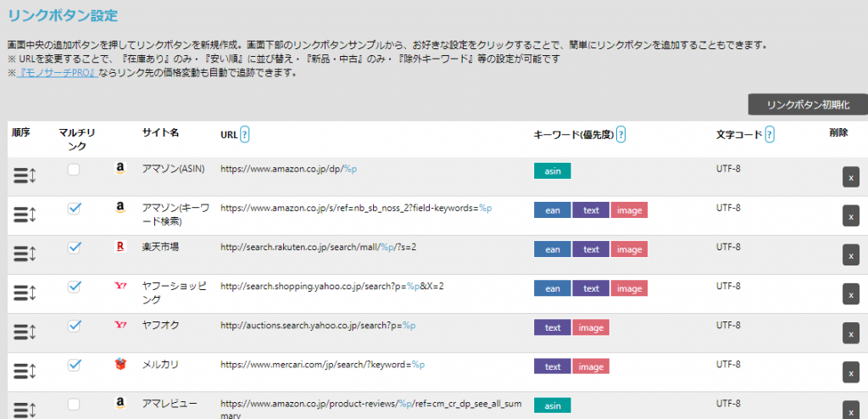
Task: Delete the アマゾン(ASIN) row with x button
Action: tap(850, 176)
